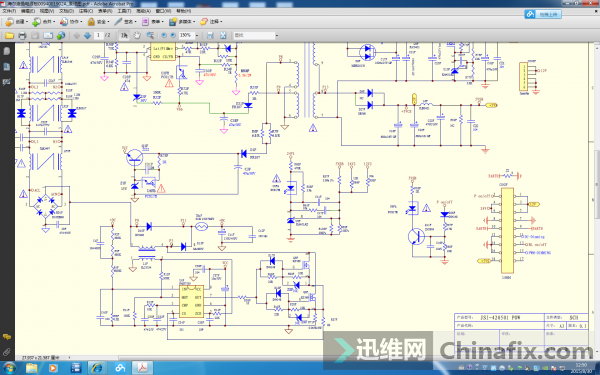Select the marquee zoom magnifier tool
The image size is (600, 375).
(x=150, y=36)
